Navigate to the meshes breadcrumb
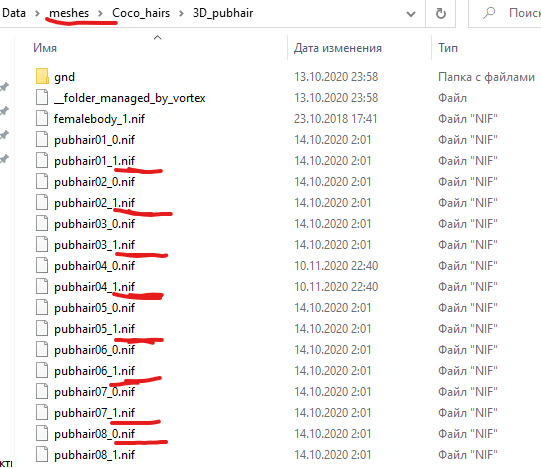 pyautogui.click(x=69, y=13)
